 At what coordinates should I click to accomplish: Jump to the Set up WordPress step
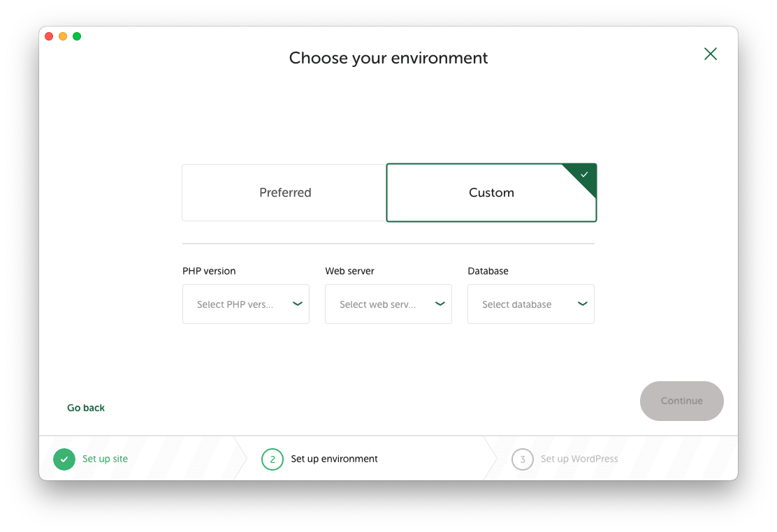click(579, 459)
